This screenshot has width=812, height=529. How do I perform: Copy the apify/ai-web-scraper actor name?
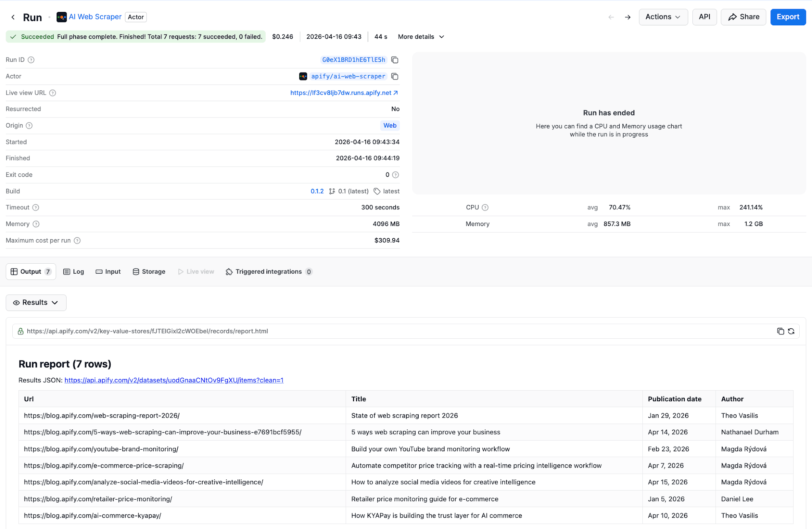tap(395, 77)
